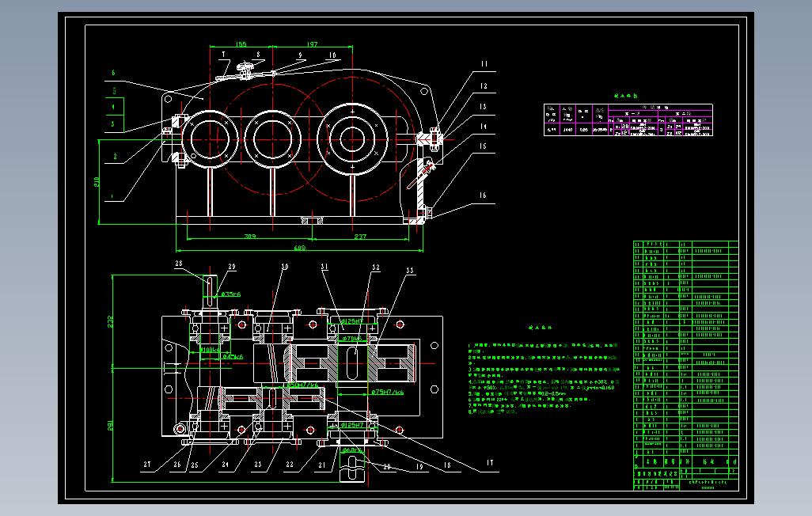Select the green parts list table
This screenshot has height=516, width=812.
[686, 365]
